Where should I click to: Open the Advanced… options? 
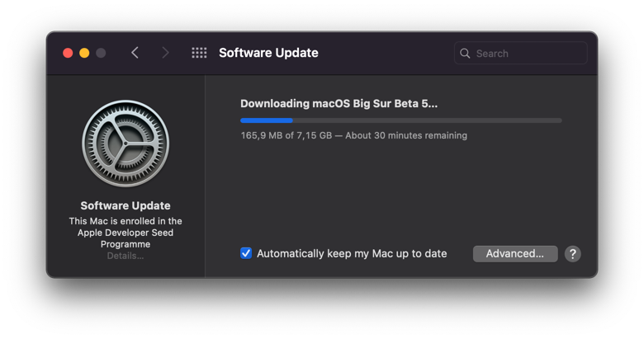coord(514,254)
